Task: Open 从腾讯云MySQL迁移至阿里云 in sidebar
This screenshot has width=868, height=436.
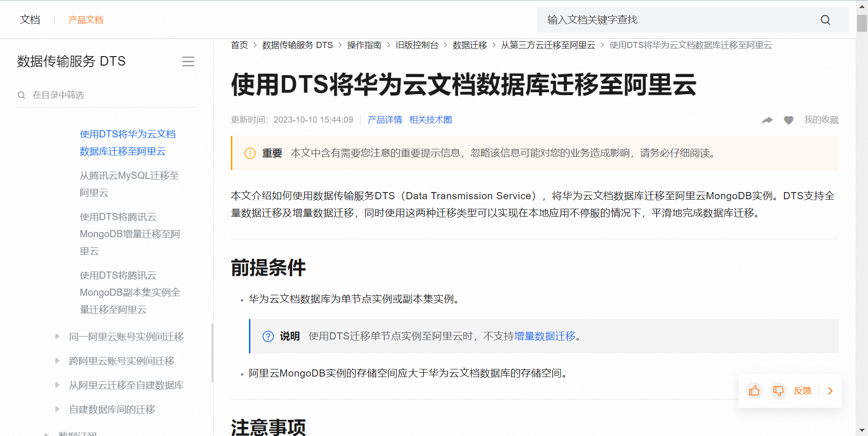Action: click(129, 184)
